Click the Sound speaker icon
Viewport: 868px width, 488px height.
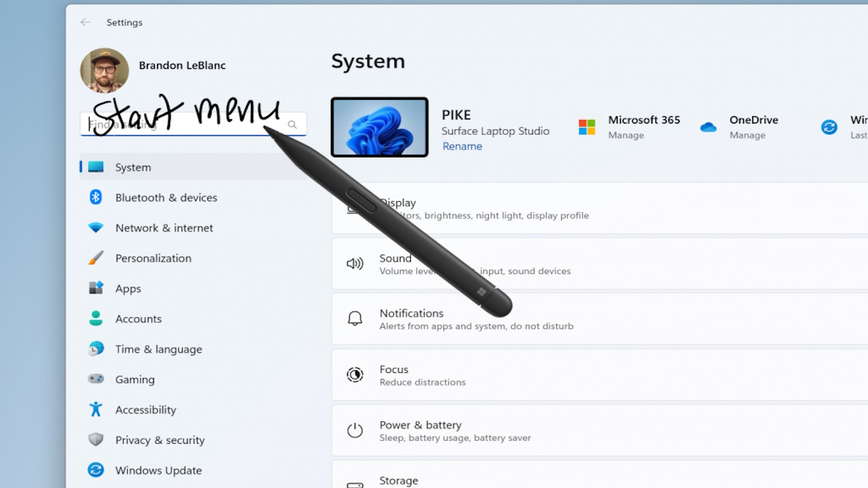(x=354, y=264)
